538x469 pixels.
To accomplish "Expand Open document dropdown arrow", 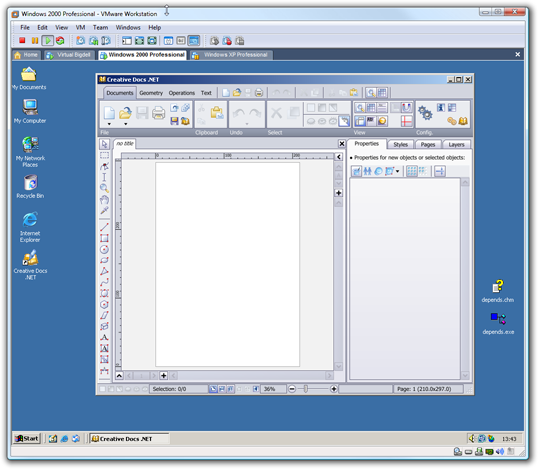I will coord(126,124).
